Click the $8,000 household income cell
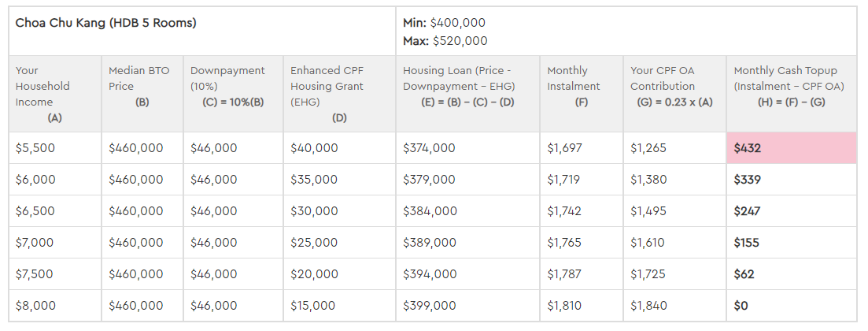This screenshot has width=868, height=331. tap(55, 306)
